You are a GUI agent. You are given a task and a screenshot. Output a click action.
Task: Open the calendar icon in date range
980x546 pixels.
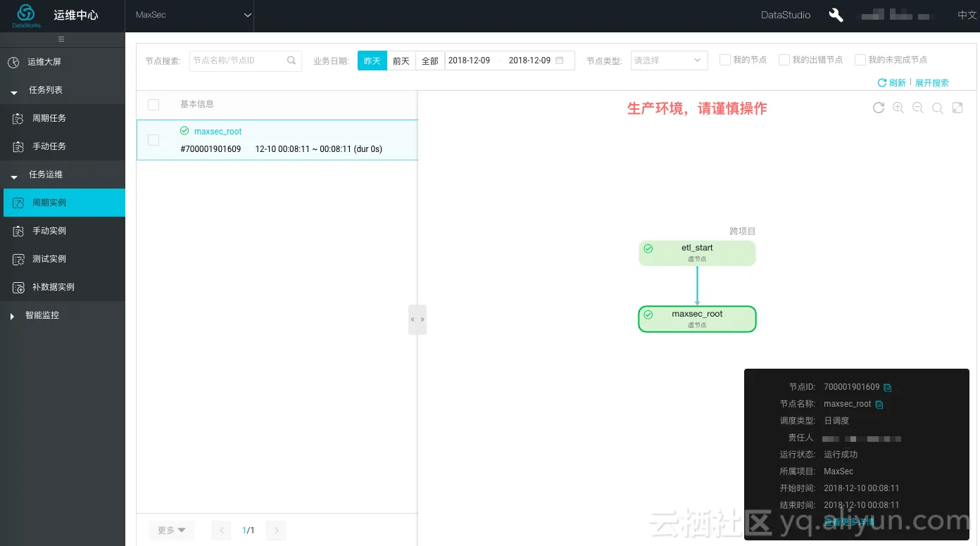coord(560,61)
